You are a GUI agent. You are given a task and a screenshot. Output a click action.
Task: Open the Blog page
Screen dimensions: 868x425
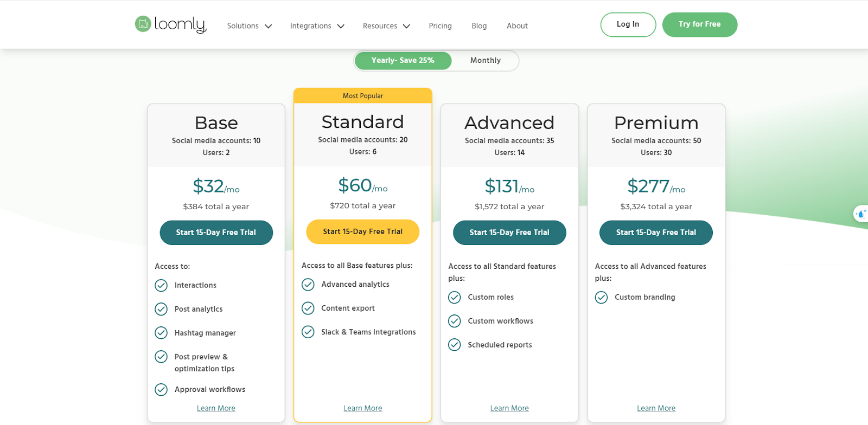[479, 26]
